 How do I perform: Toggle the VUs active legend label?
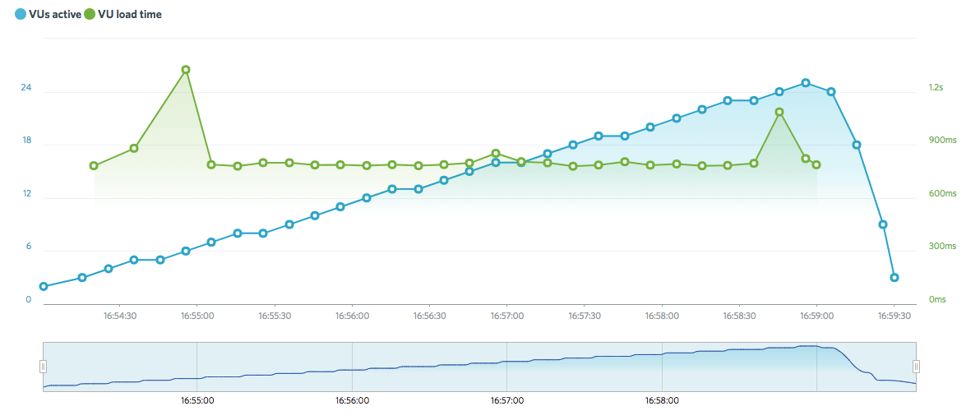point(54,15)
